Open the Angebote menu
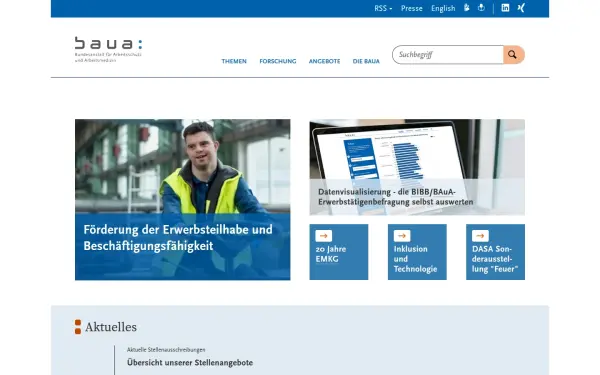Screen dimensions: 600x375 324,61
